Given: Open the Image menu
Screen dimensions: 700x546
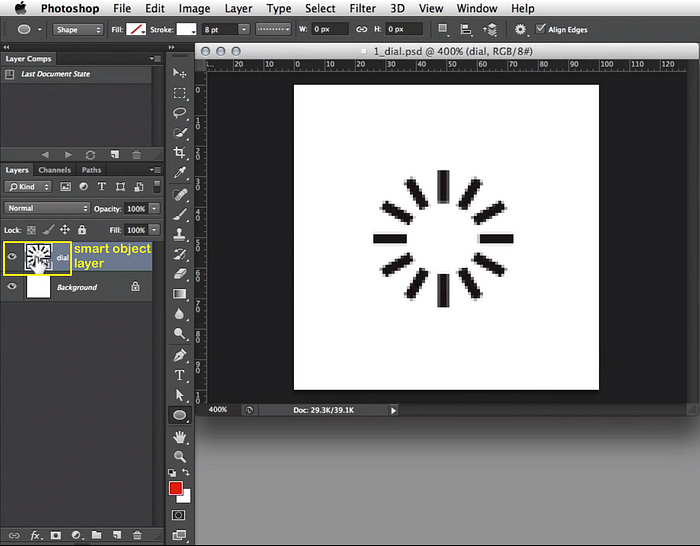Looking at the screenshot, I should [194, 8].
